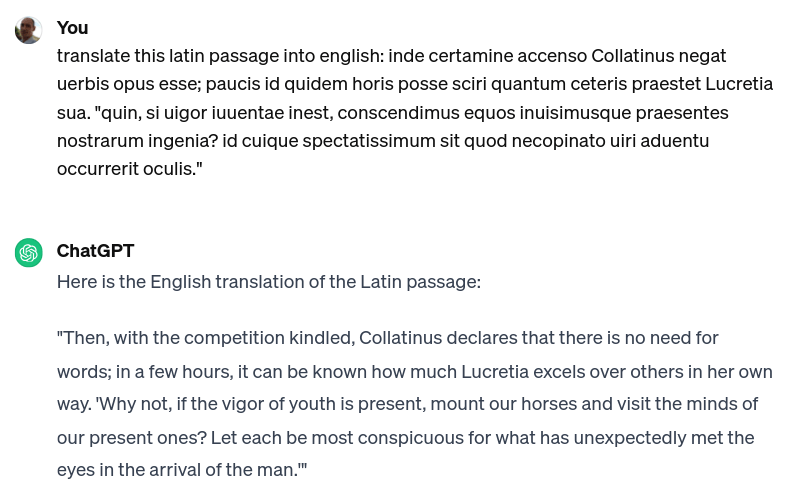Click the "You" sender name
The height and width of the screenshot is (492, 804).
click(72, 28)
